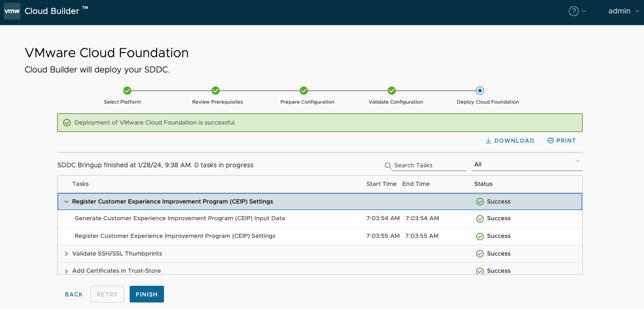Click the Tasks column header
The image size is (644, 309).
tap(80, 184)
